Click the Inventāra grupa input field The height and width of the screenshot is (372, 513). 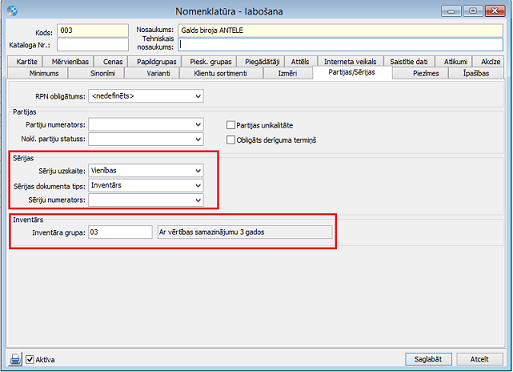click(120, 232)
